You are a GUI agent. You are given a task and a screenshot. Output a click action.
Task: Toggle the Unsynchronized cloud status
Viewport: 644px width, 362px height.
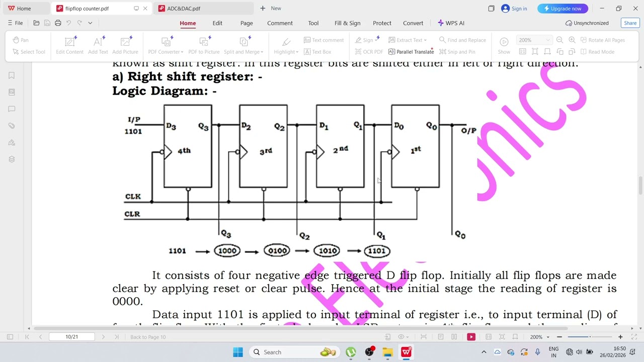pyautogui.click(x=587, y=23)
